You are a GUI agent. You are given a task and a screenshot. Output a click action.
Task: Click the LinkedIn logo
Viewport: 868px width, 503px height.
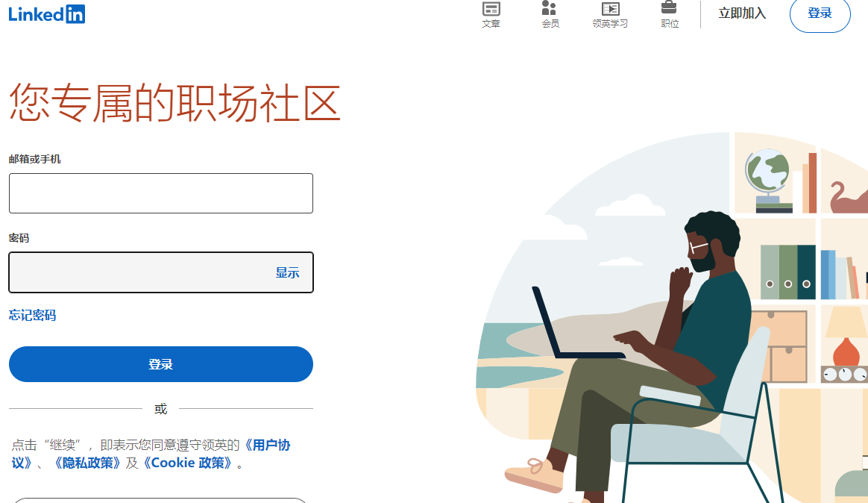pyautogui.click(x=46, y=14)
